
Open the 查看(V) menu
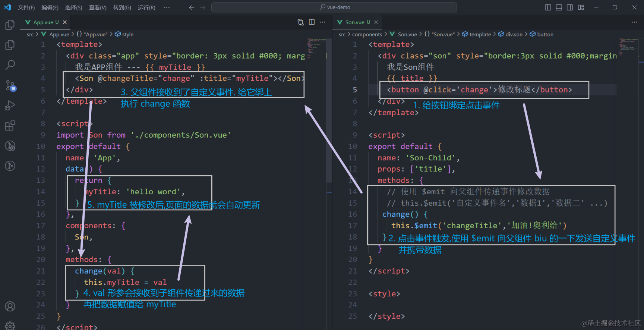98,7
